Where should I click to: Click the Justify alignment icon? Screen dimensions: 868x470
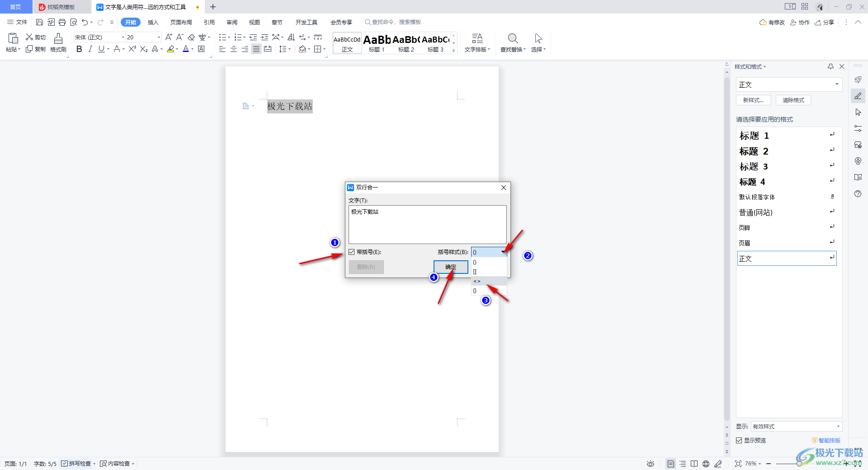click(256, 49)
